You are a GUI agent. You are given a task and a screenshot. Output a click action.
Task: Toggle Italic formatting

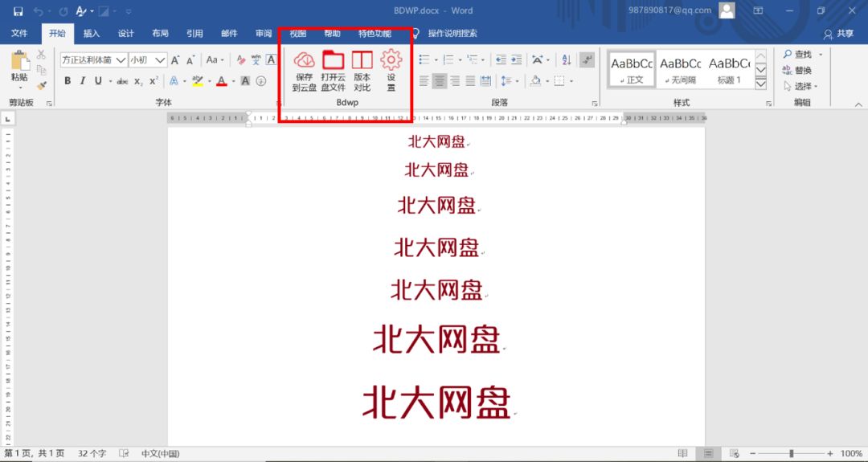pos(83,81)
